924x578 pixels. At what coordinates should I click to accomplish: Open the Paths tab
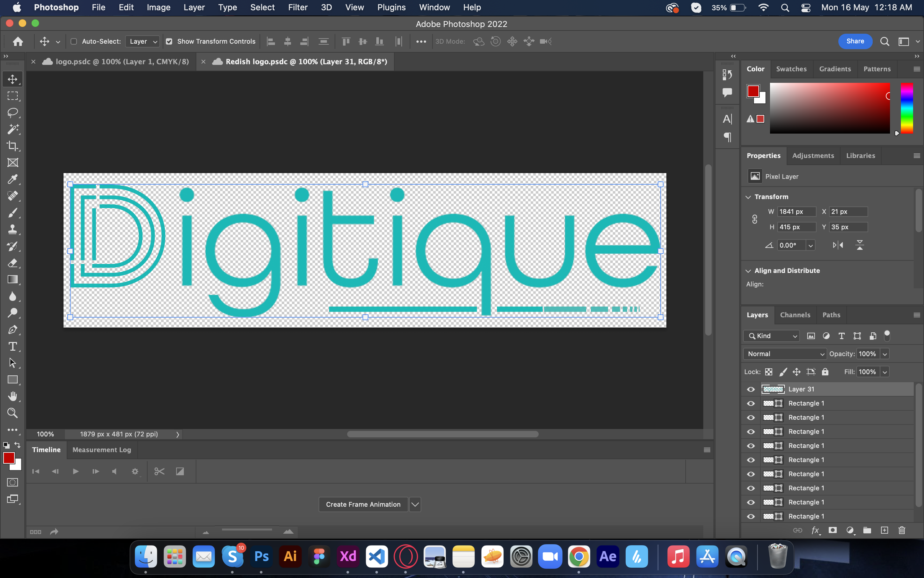[x=831, y=315]
